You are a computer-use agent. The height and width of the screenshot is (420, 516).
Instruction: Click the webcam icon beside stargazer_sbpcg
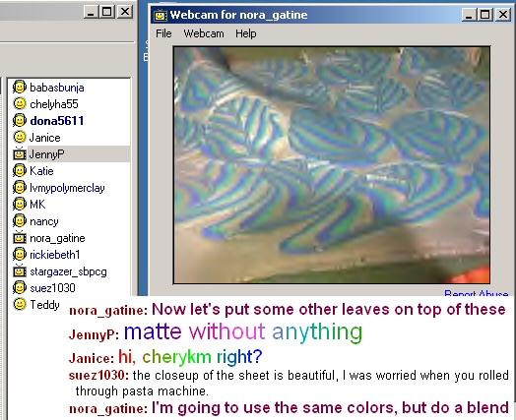[20, 271]
